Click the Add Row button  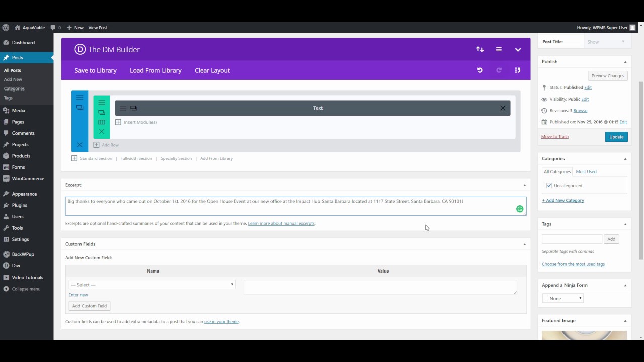[x=106, y=145]
